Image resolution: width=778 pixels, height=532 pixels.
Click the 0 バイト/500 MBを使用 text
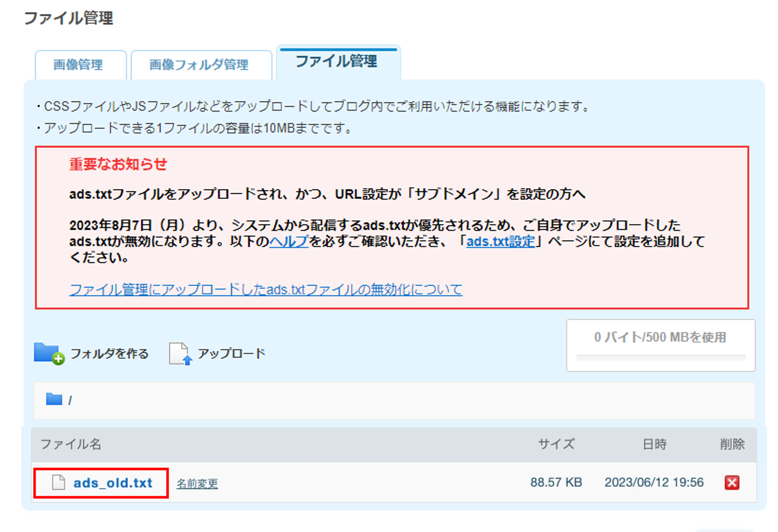tap(660, 337)
